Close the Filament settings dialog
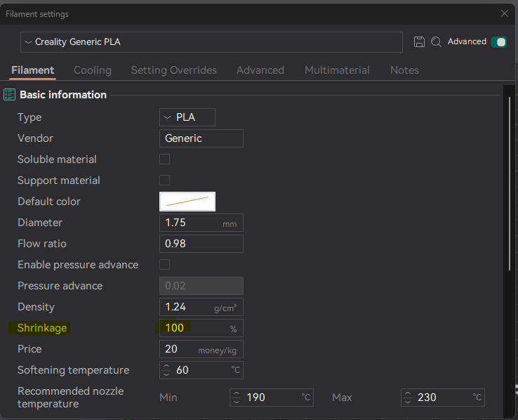Screen dimensions: 518x420 [505, 13]
